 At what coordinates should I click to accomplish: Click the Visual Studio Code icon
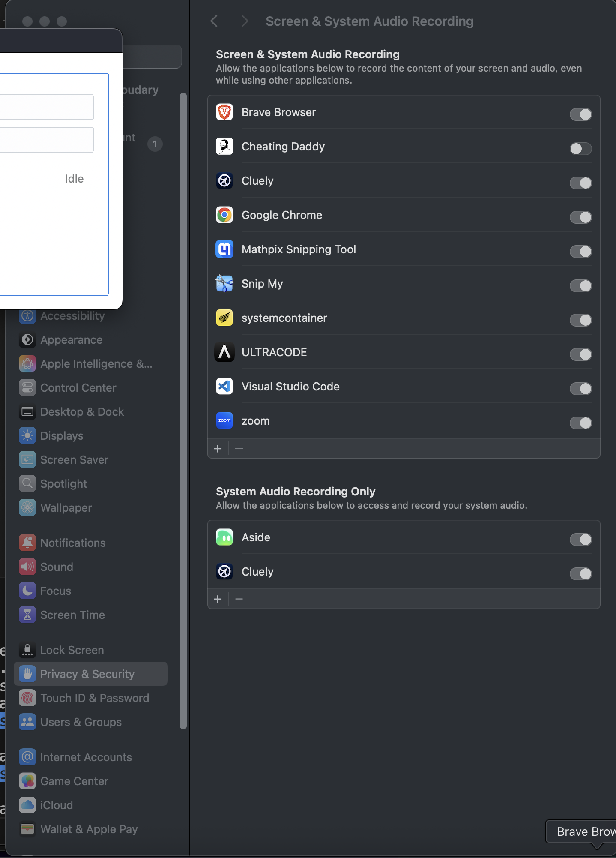click(x=224, y=387)
